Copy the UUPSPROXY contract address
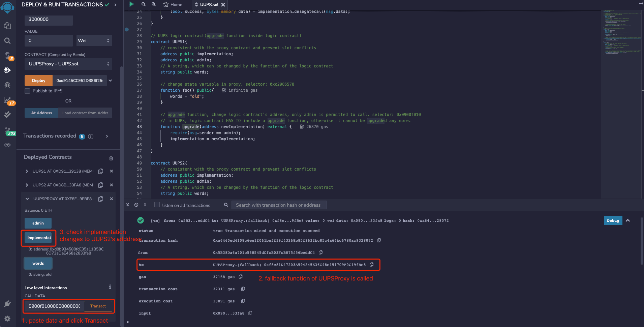 [101, 199]
